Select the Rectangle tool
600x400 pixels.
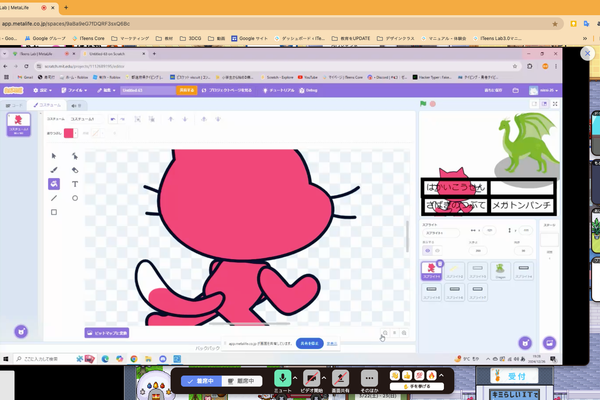54,212
